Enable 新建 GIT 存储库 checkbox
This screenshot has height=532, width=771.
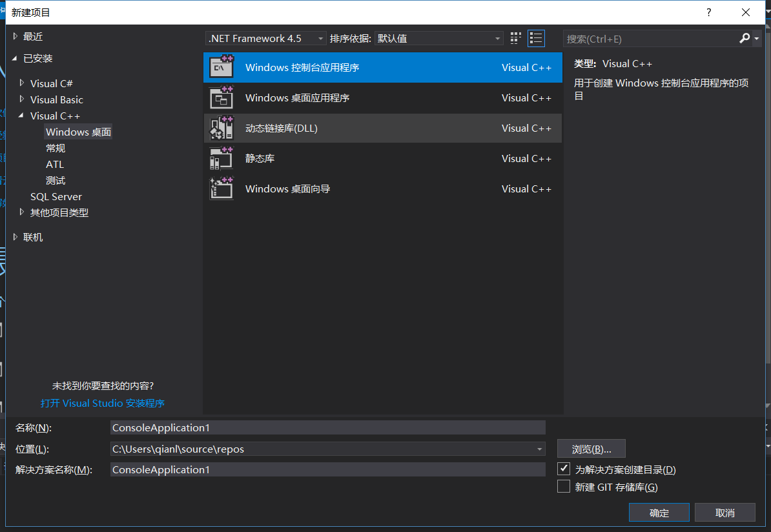(x=564, y=486)
